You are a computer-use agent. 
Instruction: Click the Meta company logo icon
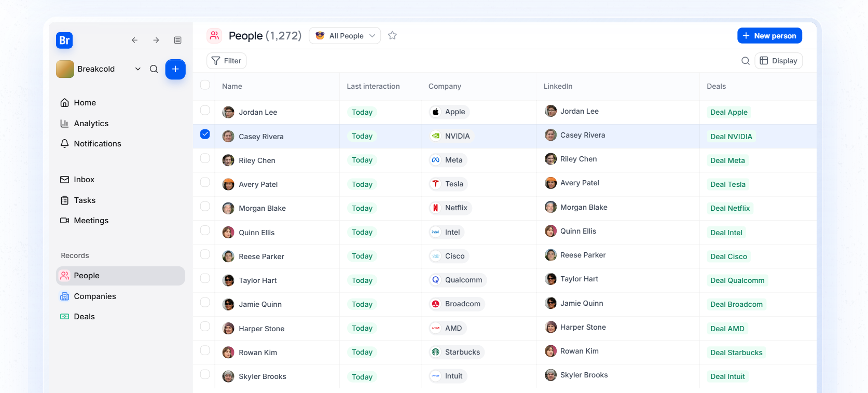click(x=436, y=160)
